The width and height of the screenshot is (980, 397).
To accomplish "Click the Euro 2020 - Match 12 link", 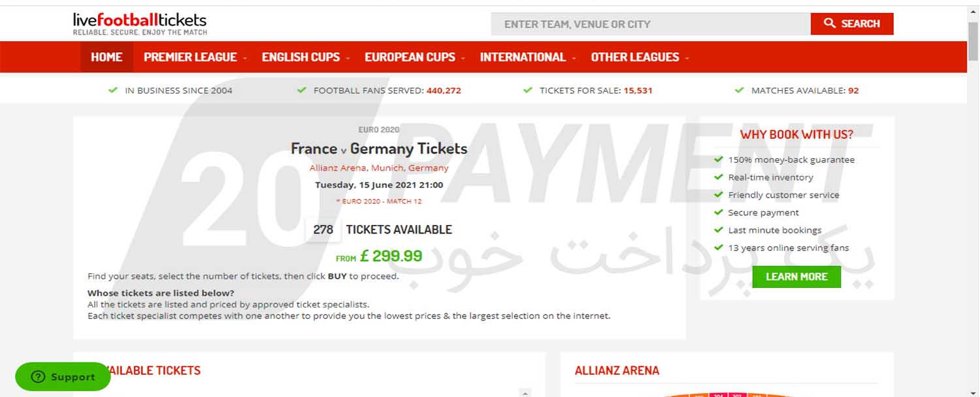I will (x=379, y=201).
